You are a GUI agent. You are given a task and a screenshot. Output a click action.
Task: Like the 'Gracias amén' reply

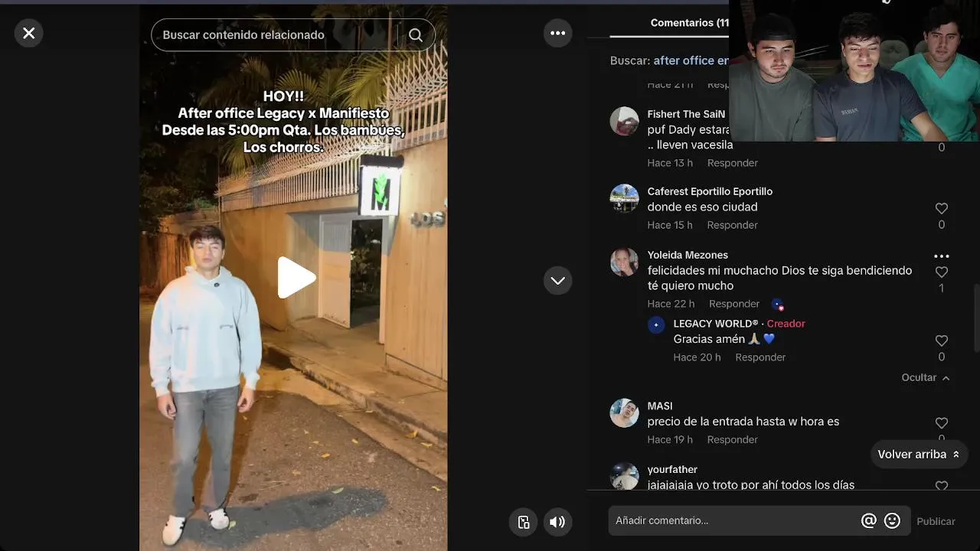pyautogui.click(x=942, y=341)
